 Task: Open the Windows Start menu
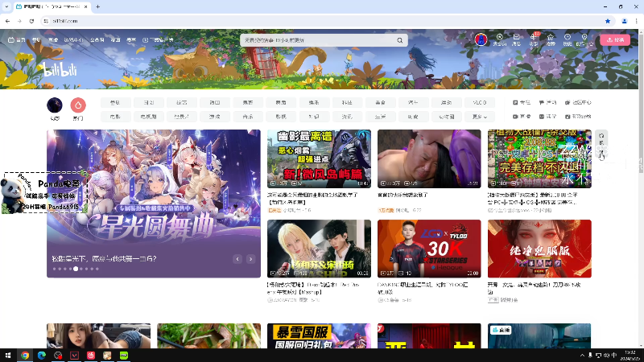(8, 356)
